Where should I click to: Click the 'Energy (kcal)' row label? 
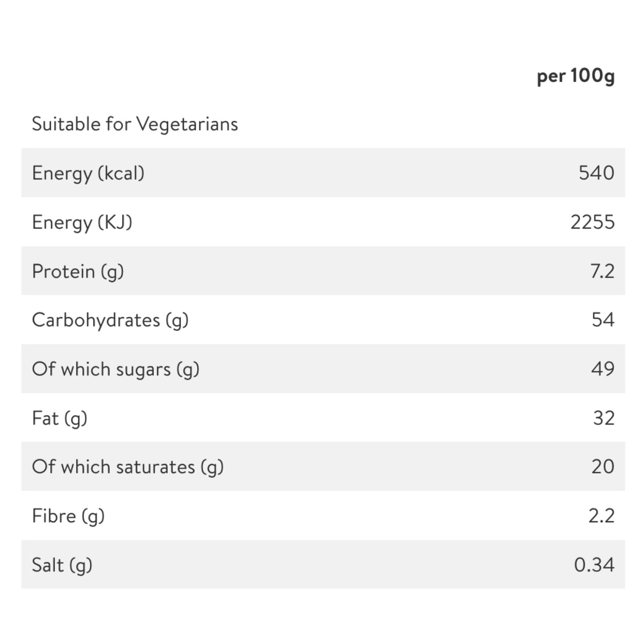88,173
